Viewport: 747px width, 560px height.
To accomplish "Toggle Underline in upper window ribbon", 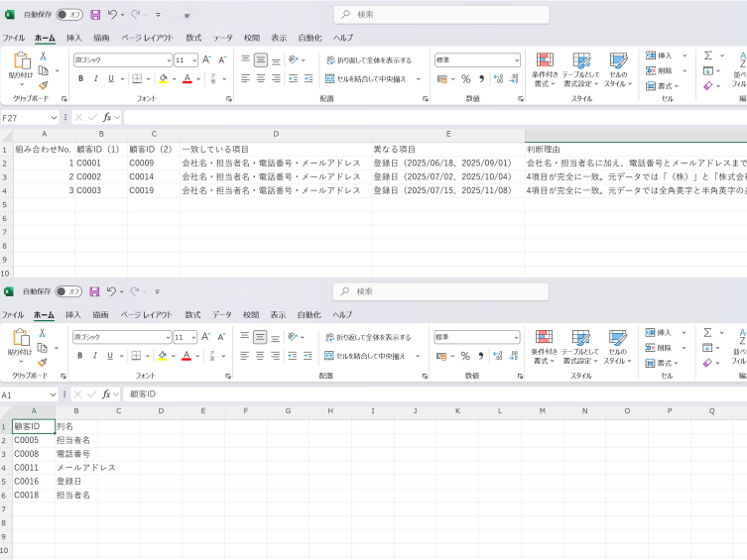I will (111, 78).
